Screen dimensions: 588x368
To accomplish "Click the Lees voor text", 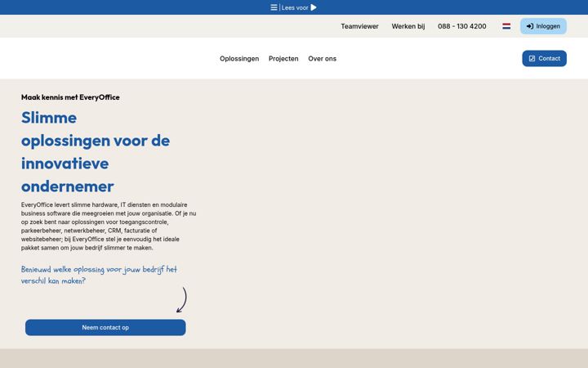I will (x=295, y=7).
